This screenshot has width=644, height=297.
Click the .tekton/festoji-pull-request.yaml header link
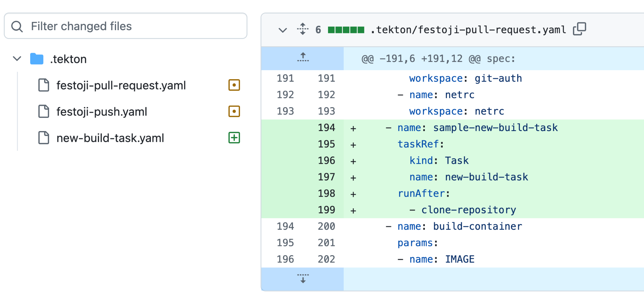tap(468, 30)
